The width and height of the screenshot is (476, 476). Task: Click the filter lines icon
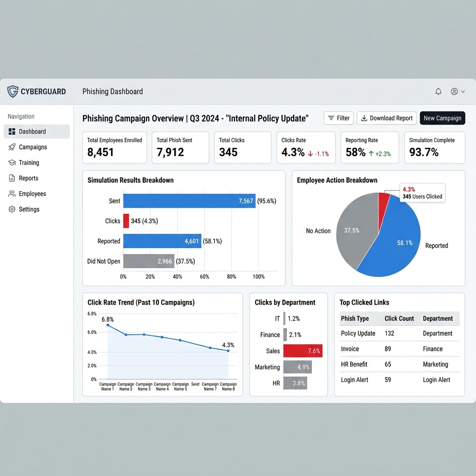click(x=331, y=118)
